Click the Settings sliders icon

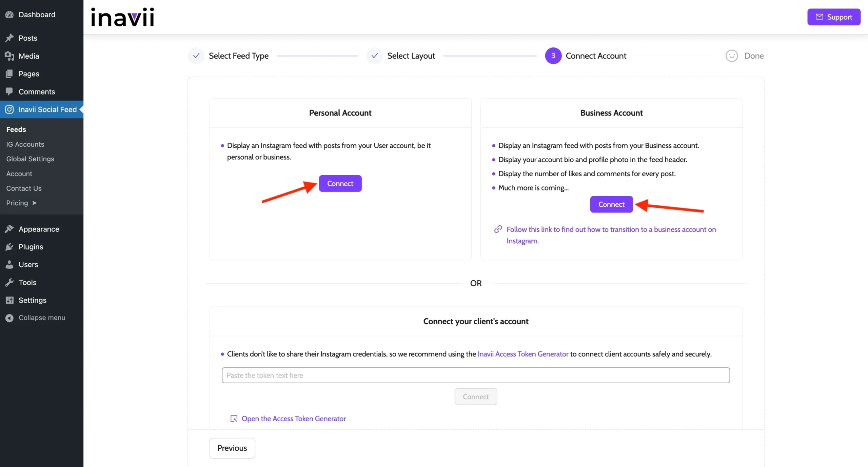click(x=9, y=300)
